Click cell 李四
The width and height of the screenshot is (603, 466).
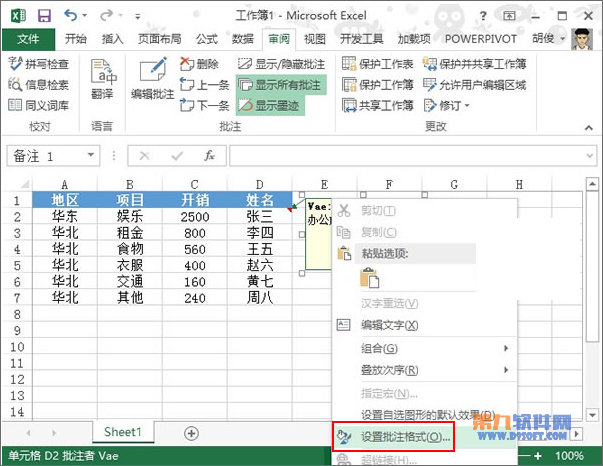click(x=260, y=233)
